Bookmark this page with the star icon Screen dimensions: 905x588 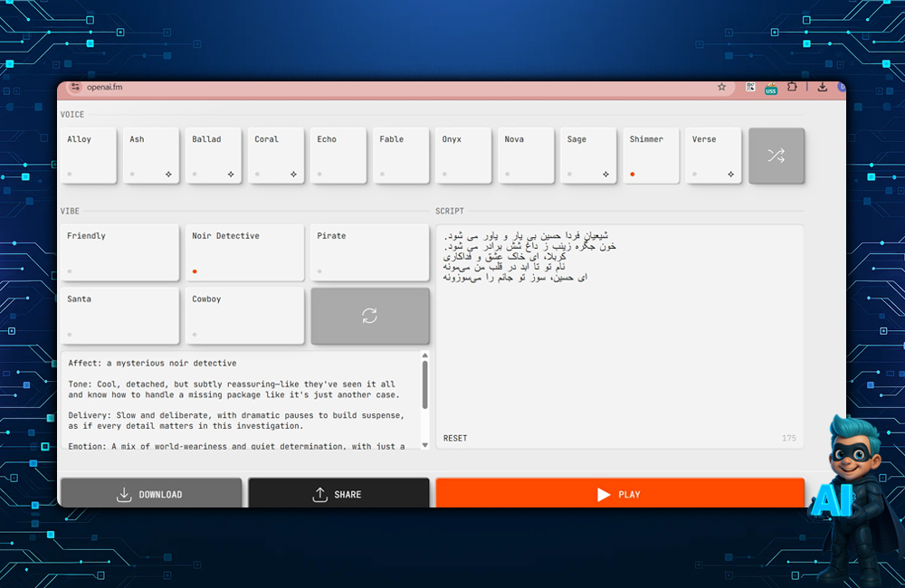721,88
